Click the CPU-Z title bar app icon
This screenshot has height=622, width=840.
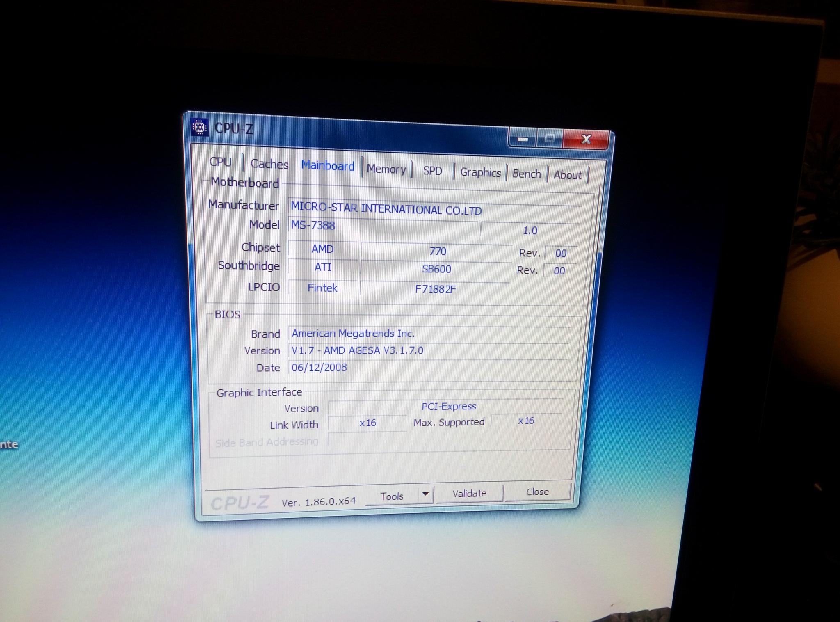[x=200, y=128]
